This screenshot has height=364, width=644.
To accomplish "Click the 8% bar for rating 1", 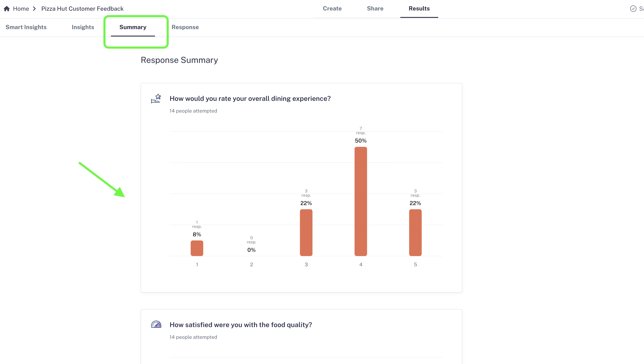I will pos(197,248).
